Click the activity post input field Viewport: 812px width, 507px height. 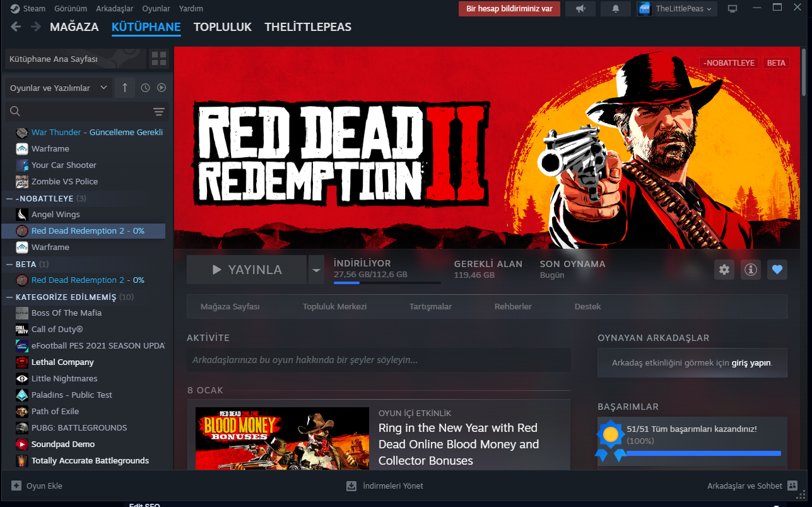click(379, 360)
